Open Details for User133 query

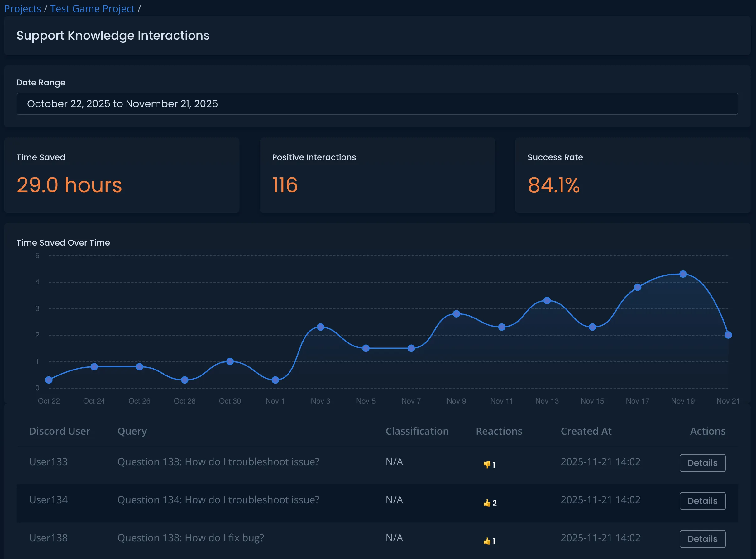click(x=702, y=463)
